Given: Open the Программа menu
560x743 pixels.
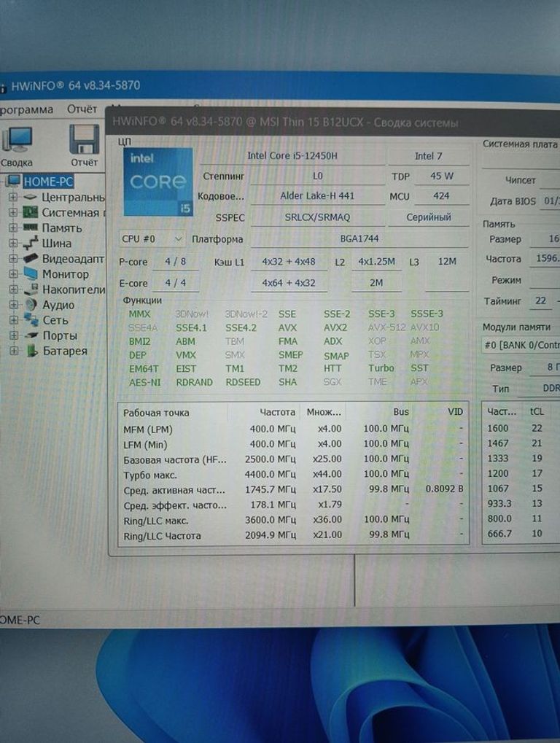Looking at the screenshot, I should (27, 109).
